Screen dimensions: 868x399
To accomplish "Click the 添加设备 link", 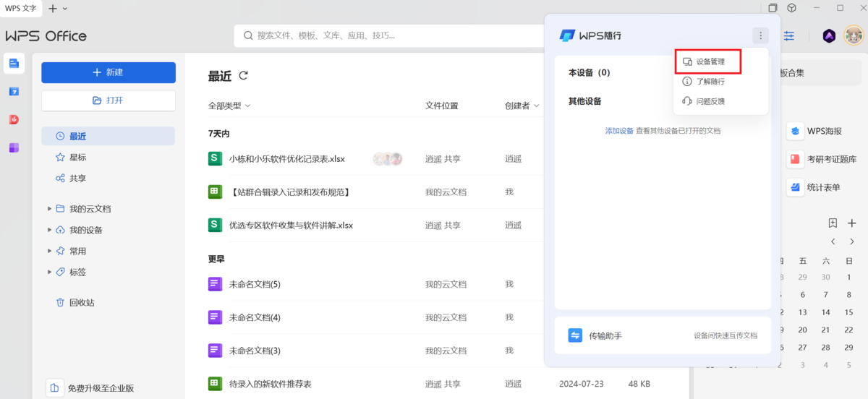I will (618, 131).
